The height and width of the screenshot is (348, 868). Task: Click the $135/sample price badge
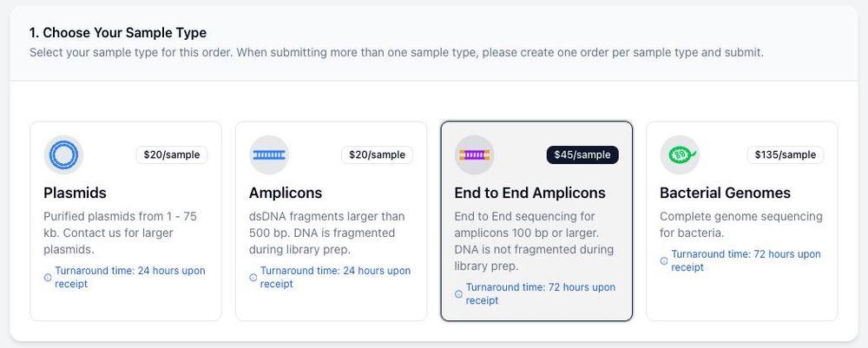tap(786, 155)
